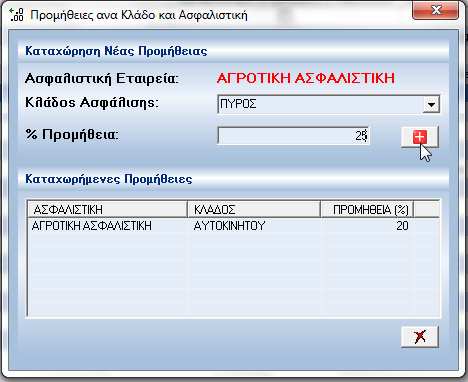This screenshot has width=468, height=382.
Task: Open the Κλάδος Ασφάλισης dropdown arrow
Action: coord(431,105)
